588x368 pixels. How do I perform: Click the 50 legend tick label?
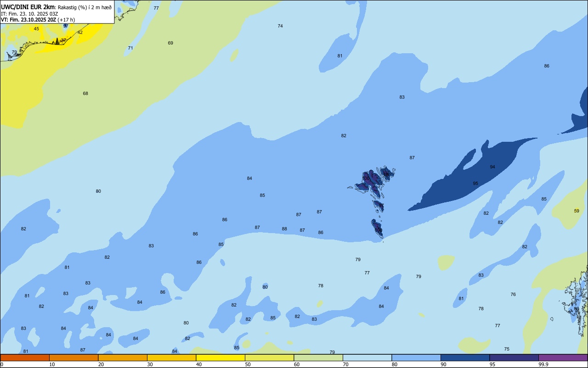pos(248,364)
